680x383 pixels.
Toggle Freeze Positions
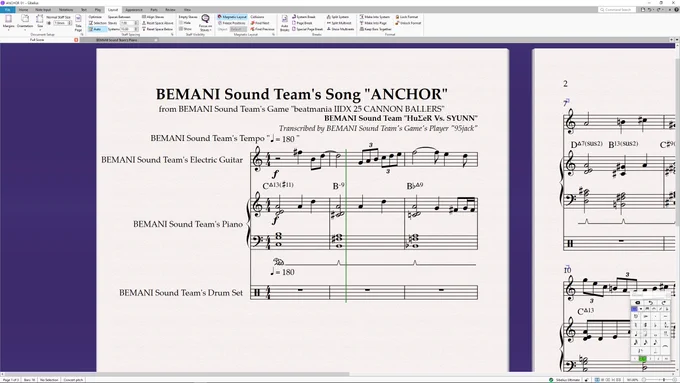[x=232, y=23]
